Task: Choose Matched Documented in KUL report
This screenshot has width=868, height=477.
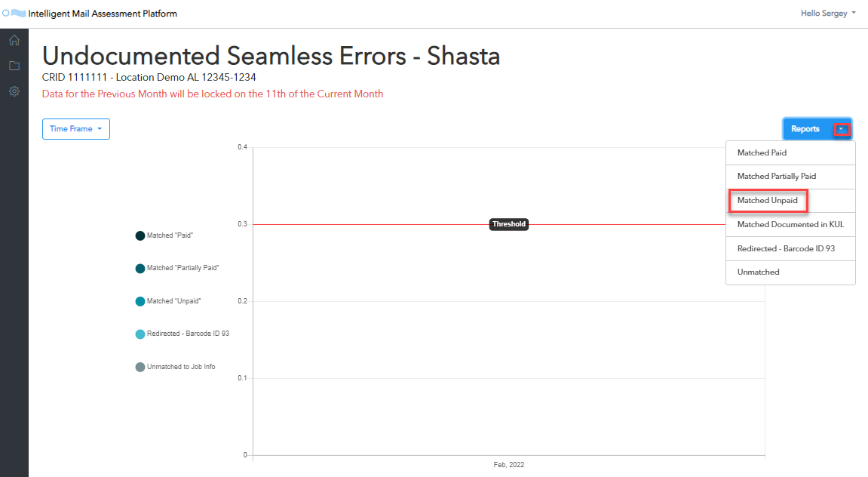Action: (x=790, y=224)
